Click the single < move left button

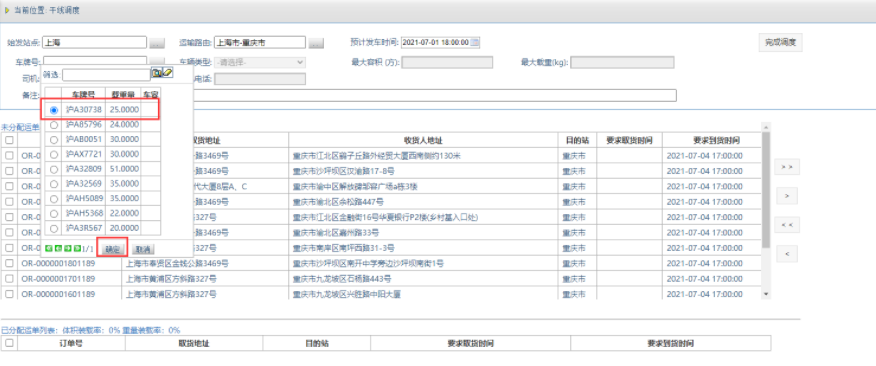click(x=787, y=254)
